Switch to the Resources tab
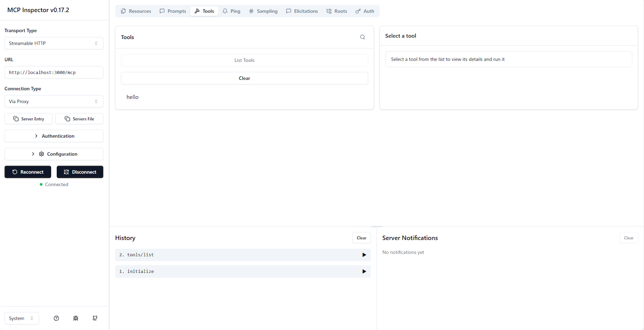Viewport: 644px width, 330px height. pyautogui.click(x=136, y=11)
